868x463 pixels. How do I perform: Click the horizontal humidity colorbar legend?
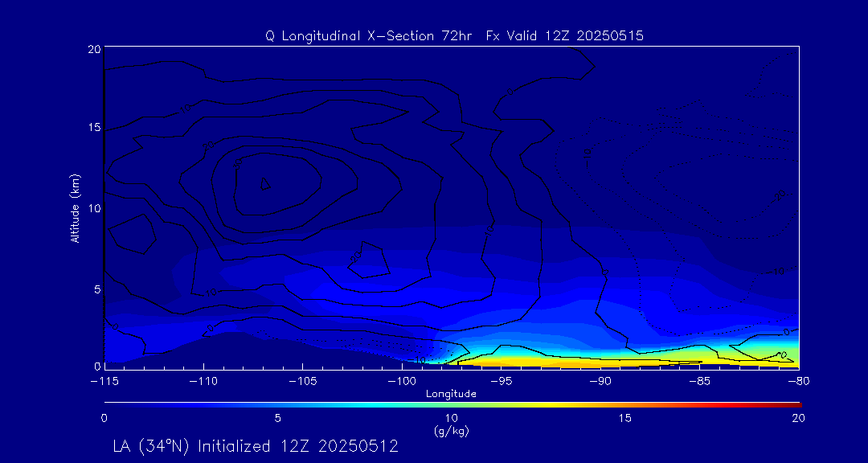452,405
